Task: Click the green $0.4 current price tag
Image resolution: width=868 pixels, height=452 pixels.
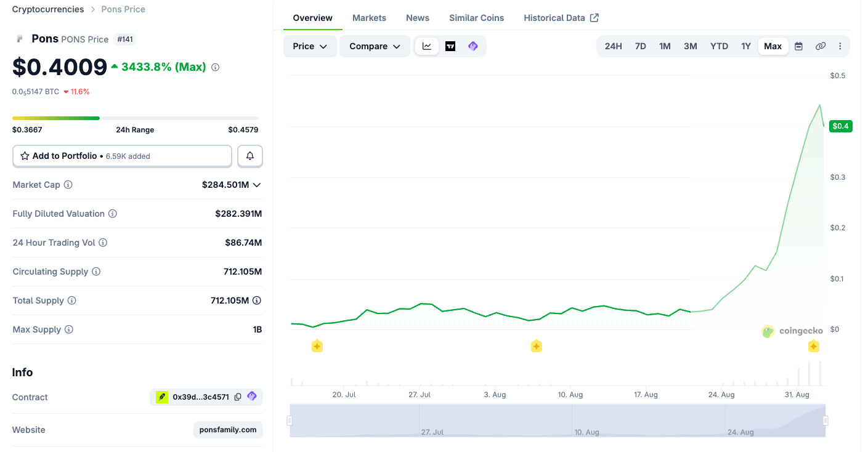Action: click(841, 126)
